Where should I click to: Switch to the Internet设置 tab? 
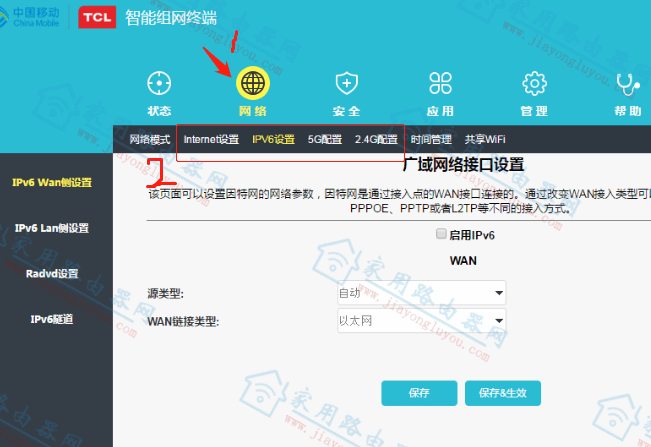coord(211,139)
